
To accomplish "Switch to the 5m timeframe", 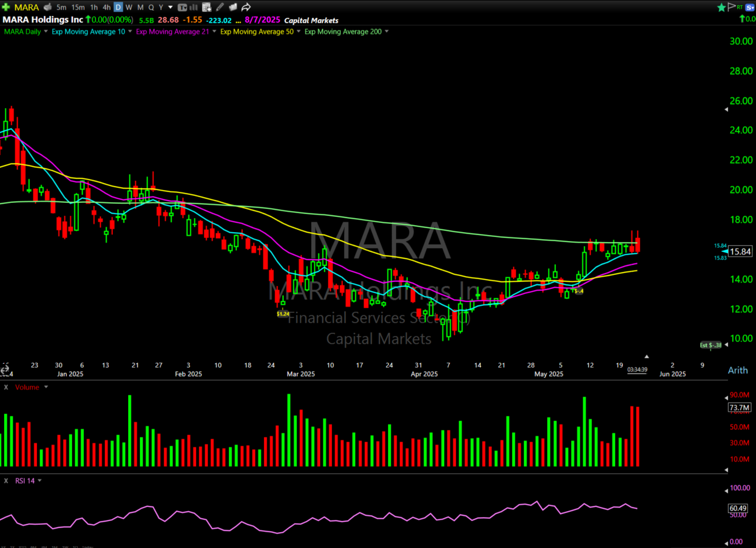I will [x=61, y=8].
